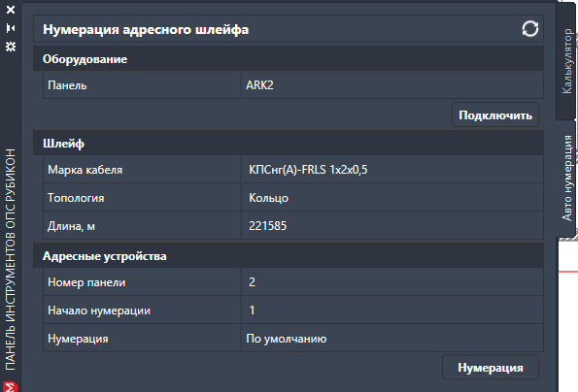Screen dimensions: 578x392
Task: Edit the Номер панели value field
Action: (x=391, y=282)
